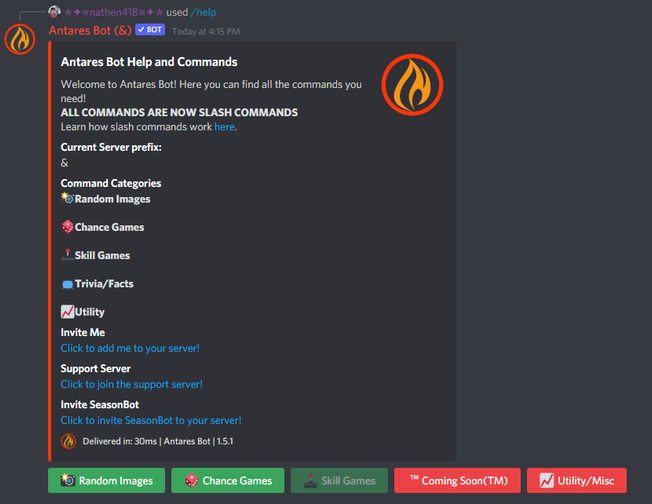Click the chart emoji beside Utility
The height and width of the screenshot is (504, 652).
[67, 312]
